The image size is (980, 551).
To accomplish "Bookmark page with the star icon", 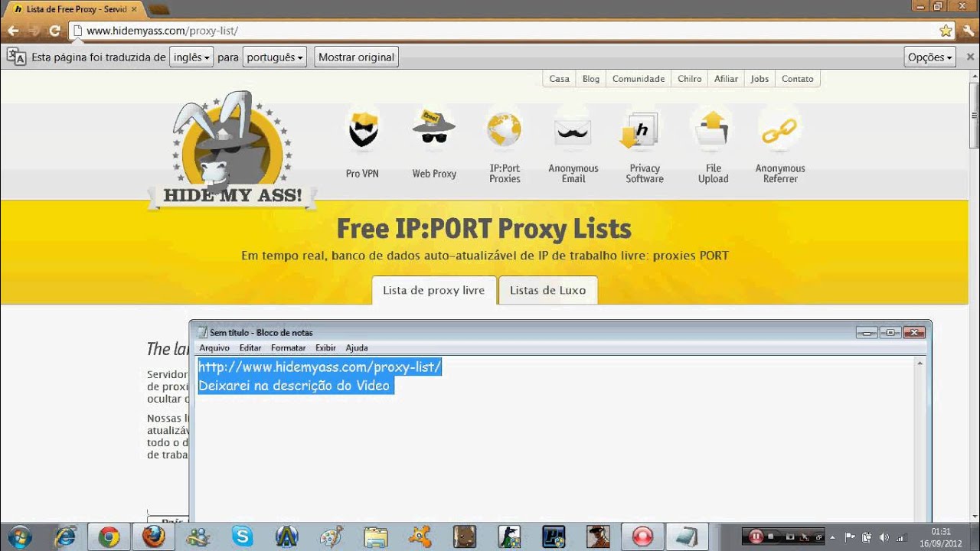I will point(946,31).
